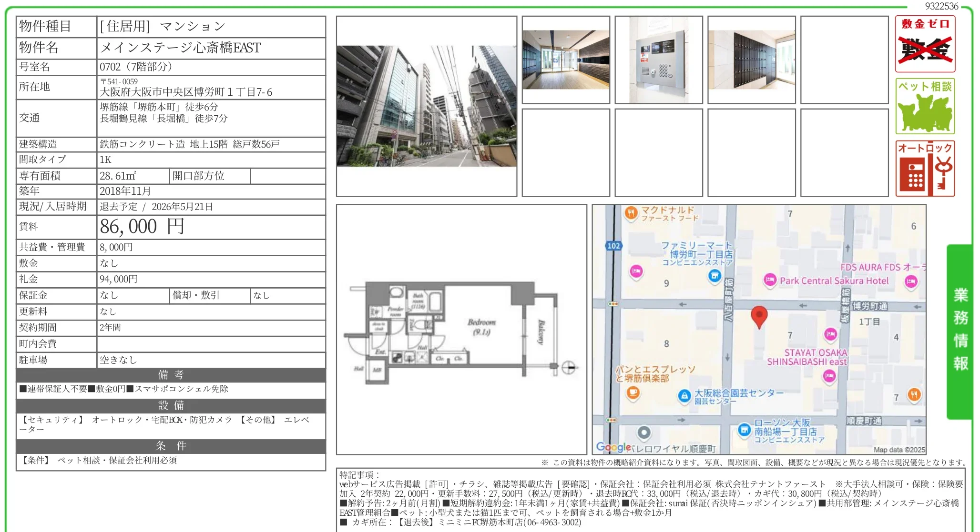Image resolution: width=980 pixels, height=532 pixels.
Task: Click Park Central Sakura Hotel marker
Action: 770,280
